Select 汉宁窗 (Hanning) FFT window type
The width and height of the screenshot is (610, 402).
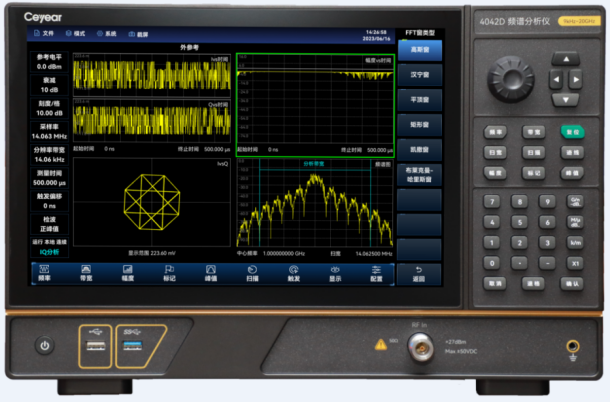tap(420, 74)
